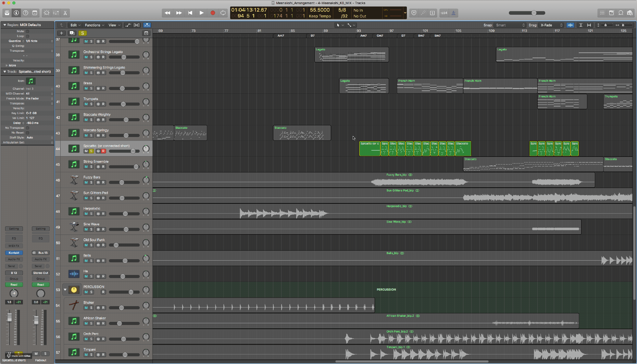Click the MIDI FX slot
The height and width of the screenshot is (364, 637).
[14, 246]
